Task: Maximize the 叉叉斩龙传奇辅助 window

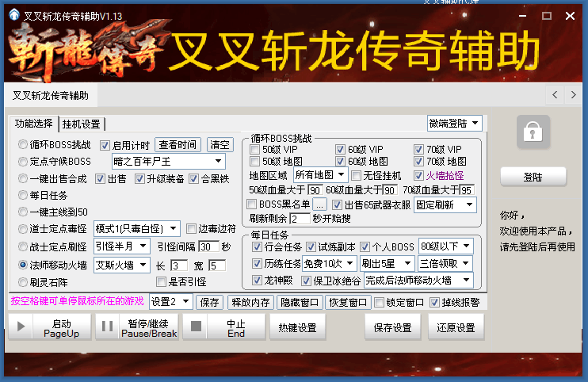Action: pyautogui.click(x=546, y=16)
